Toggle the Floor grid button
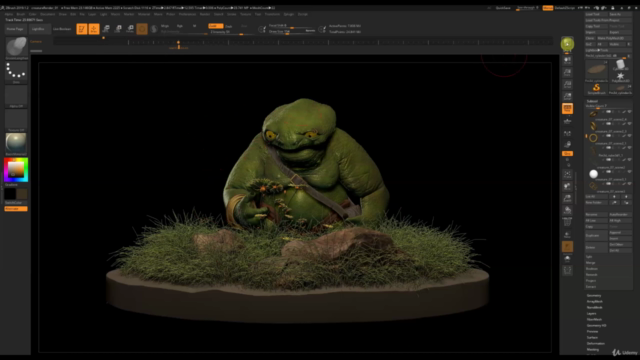640x360 pixels. point(567,121)
